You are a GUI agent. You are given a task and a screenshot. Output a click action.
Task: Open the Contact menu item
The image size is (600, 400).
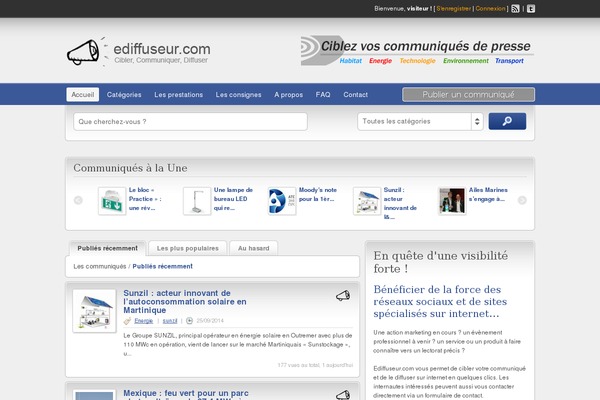point(355,95)
